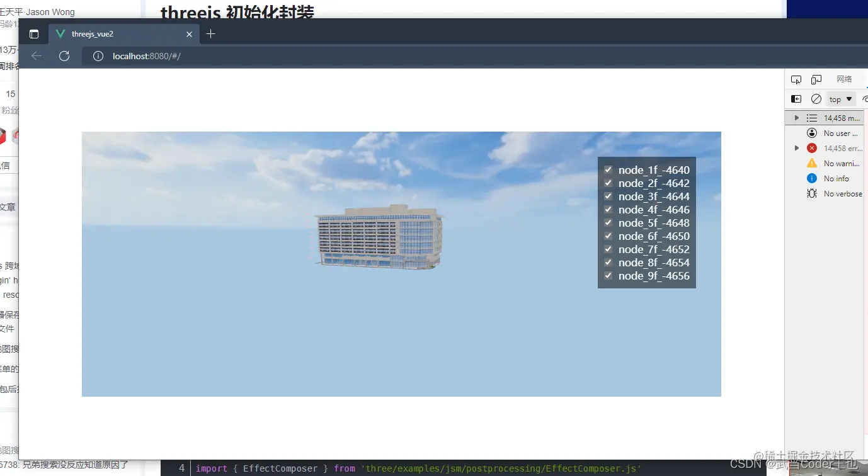View site information for localhost
Image resolution: width=868 pixels, height=476 pixels.
click(x=98, y=56)
